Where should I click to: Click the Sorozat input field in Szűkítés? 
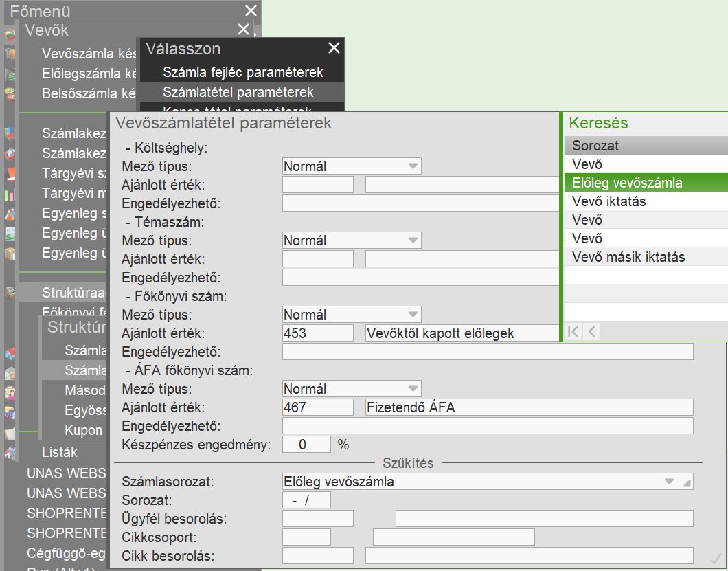click(x=306, y=500)
